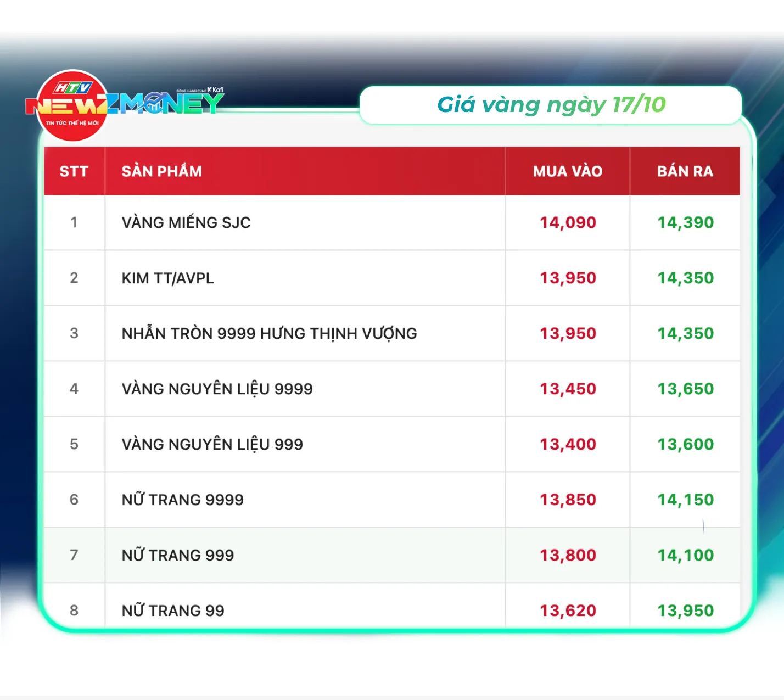Click row number 2 in the STT column
Image resolution: width=784 pixels, height=700 pixels.
pyautogui.click(x=74, y=278)
